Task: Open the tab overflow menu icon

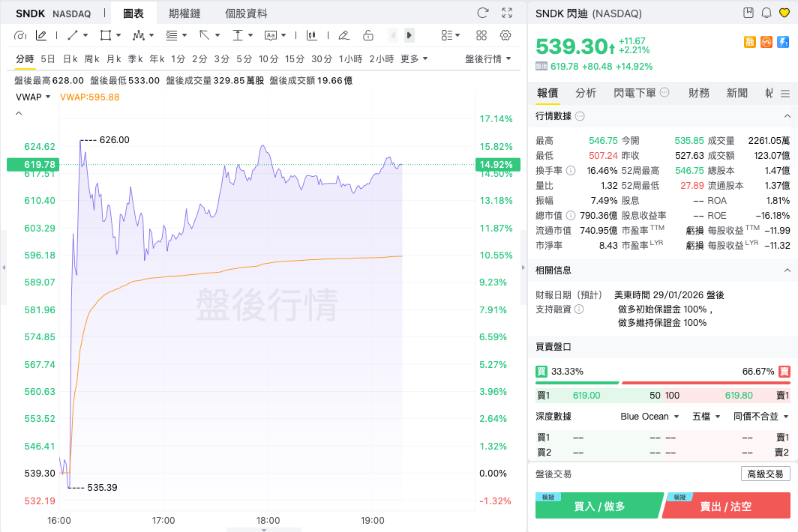Action: pos(785,94)
